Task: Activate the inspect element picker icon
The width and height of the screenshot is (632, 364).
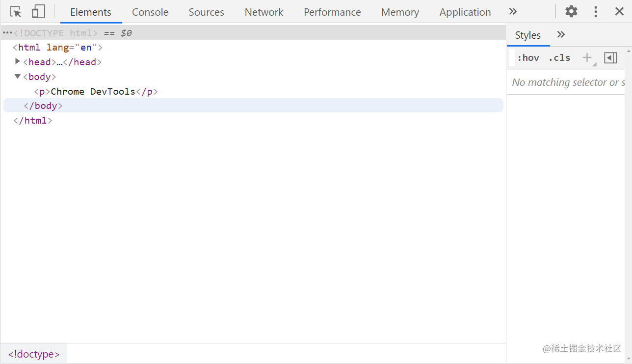Action: pyautogui.click(x=16, y=12)
